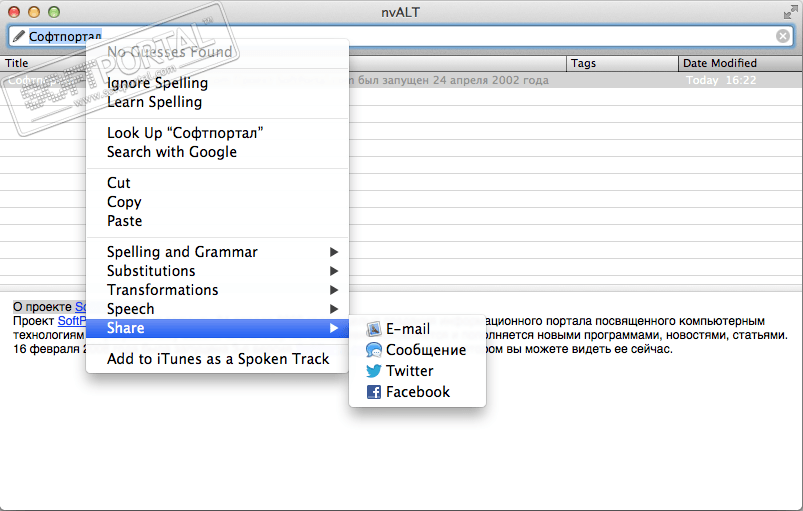Click the Сообщение speech bubble icon
The image size is (803, 511).
374,350
